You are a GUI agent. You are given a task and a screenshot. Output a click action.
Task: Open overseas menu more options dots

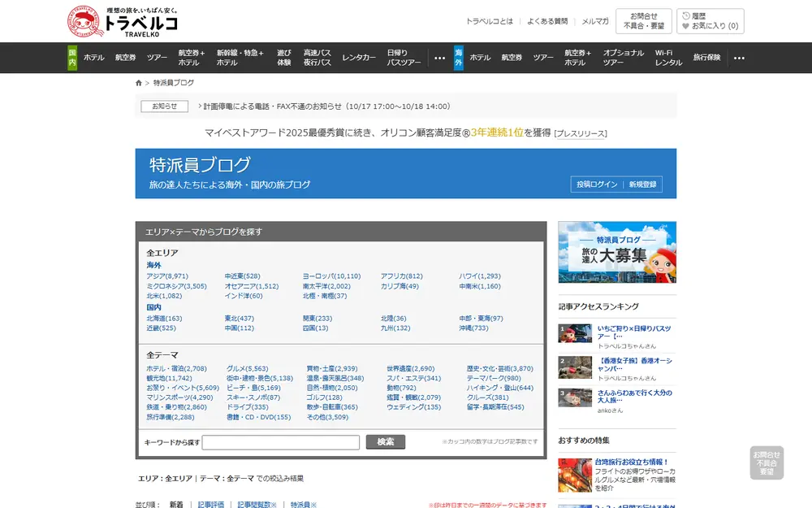pos(739,58)
